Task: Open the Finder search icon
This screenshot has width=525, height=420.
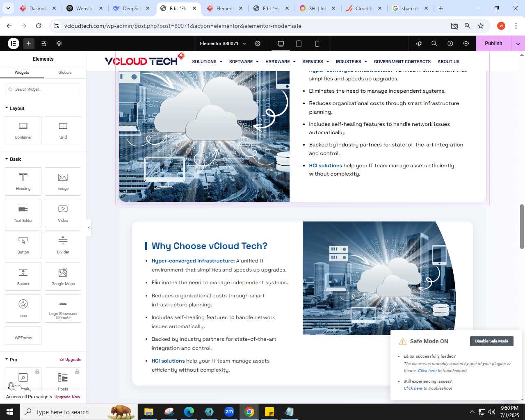Action: click(434, 43)
